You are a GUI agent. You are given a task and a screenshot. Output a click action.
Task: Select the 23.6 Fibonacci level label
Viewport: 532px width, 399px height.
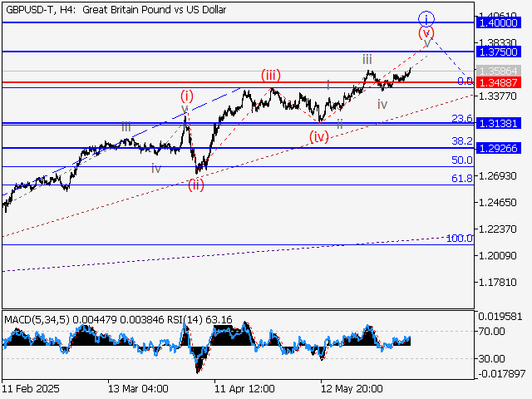[x=462, y=119]
